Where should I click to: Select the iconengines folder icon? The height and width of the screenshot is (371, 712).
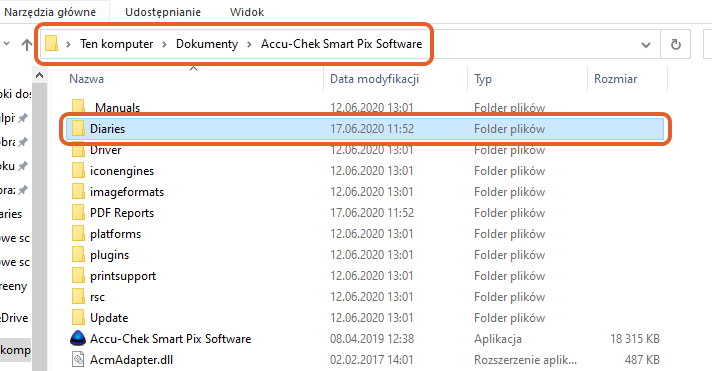[78, 171]
